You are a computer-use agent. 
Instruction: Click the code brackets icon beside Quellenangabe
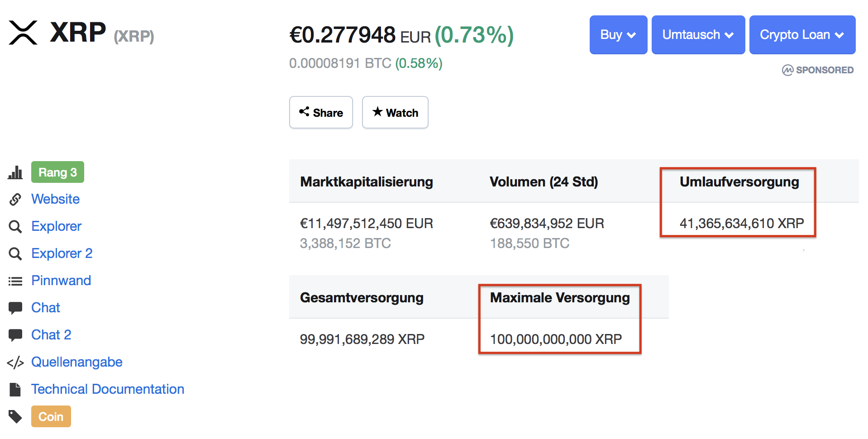[x=15, y=363]
